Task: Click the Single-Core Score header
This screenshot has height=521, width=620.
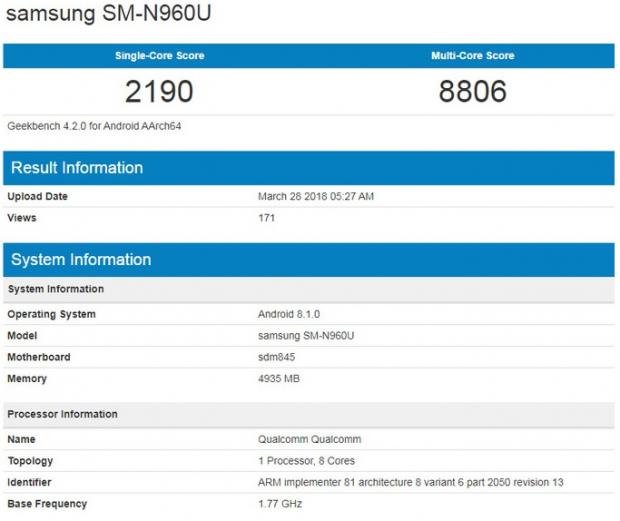Action: pyautogui.click(x=159, y=56)
